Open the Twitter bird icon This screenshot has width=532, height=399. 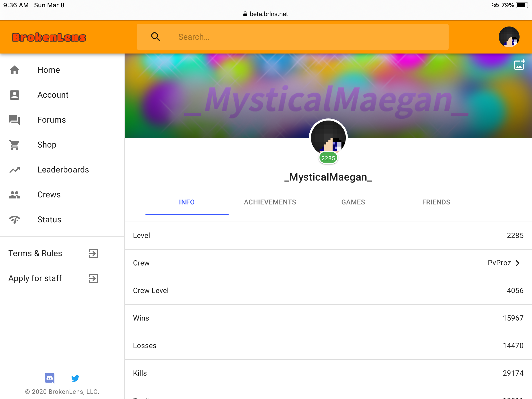[75, 378]
